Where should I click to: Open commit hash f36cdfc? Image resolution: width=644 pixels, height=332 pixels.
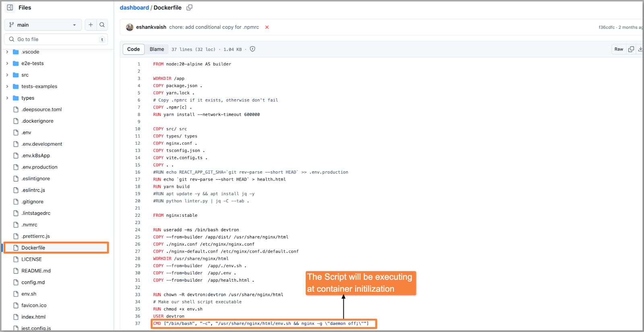pyautogui.click(x=607, y=27)
